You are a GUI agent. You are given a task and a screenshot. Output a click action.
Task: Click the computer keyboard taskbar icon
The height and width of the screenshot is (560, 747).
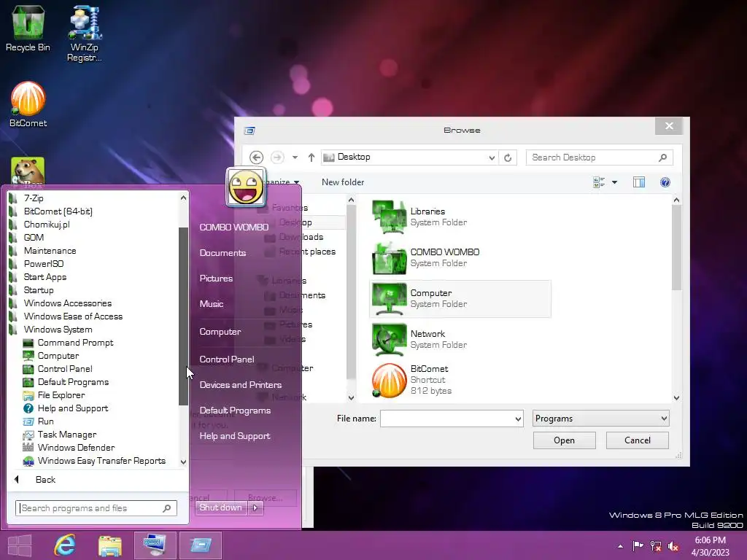coord(155,545)
